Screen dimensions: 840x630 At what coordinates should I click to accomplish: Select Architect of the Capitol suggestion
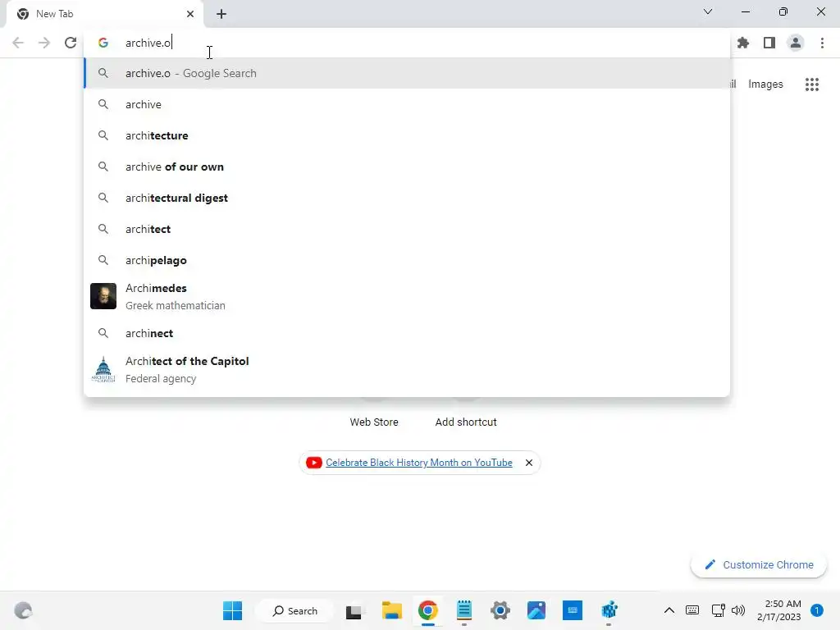pos(407,370)
